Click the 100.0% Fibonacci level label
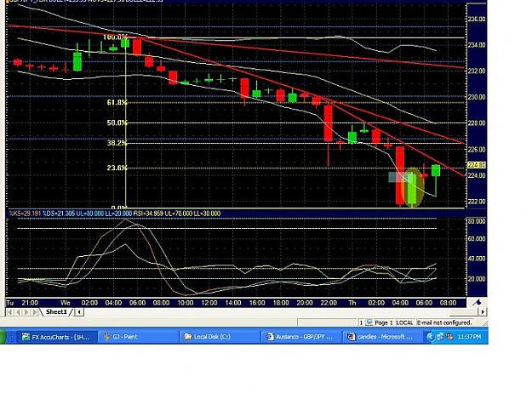The height and width of the screenshot is (399, 532). point(116,37)
